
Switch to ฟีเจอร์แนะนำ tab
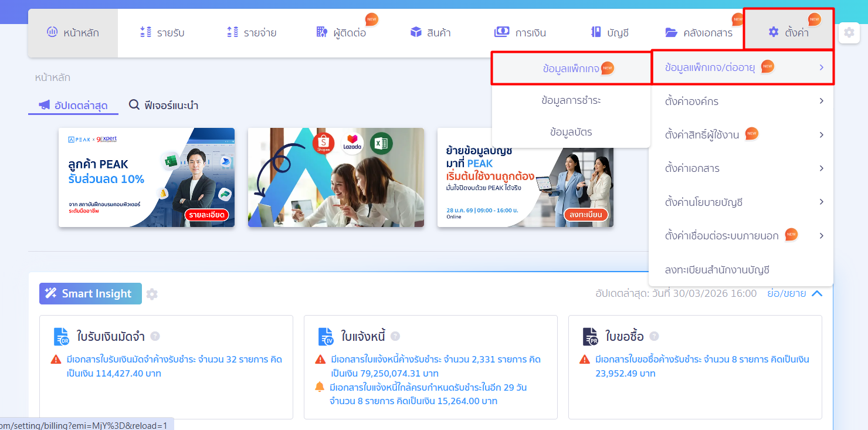tap(164, 106)
